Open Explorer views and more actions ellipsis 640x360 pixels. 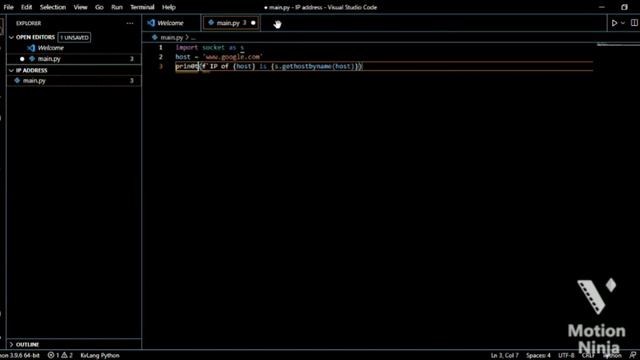[130, 23]
